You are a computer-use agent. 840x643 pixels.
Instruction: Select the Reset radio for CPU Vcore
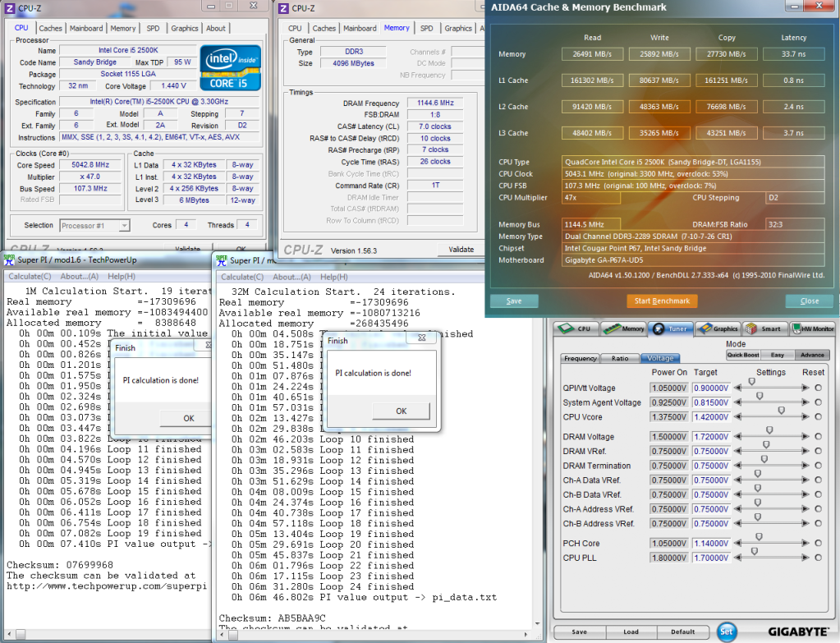point(818,417)
